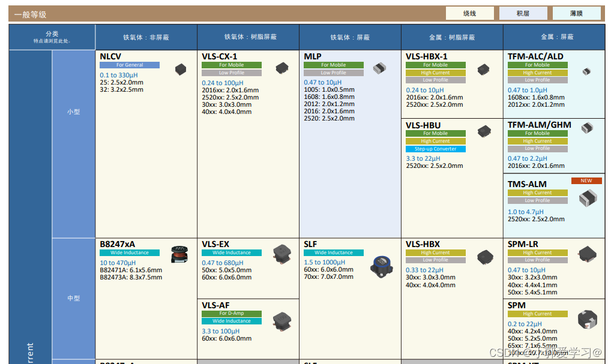Click the B8247xA copper coil inductor image
The width and height of the screenshot is (611, 364).
tap(179, 255)
